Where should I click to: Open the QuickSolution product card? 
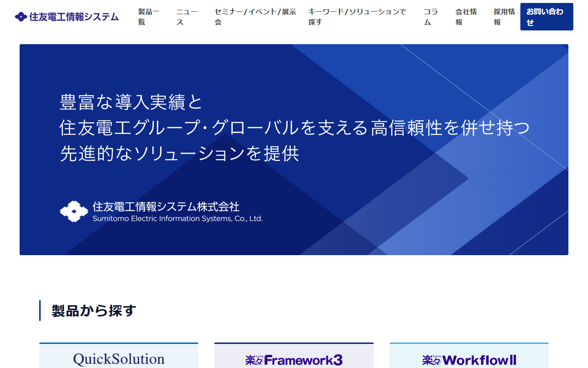119,356
